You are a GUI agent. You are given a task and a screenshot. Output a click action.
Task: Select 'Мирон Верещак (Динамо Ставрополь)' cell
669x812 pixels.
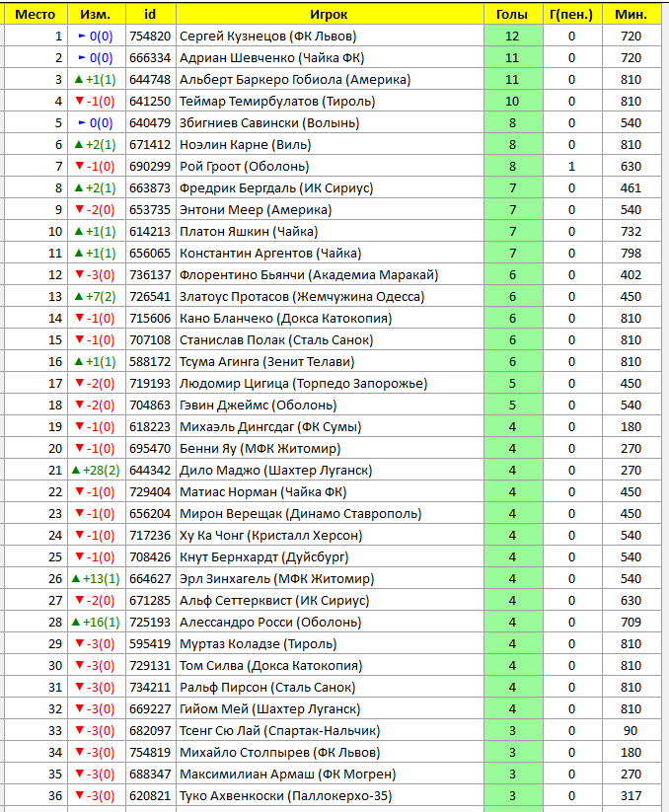coord(330,514)
